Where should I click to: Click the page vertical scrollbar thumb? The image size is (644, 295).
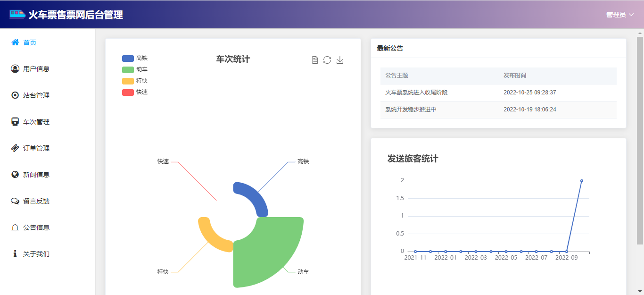pyautogui.click(x=640, y=140)
